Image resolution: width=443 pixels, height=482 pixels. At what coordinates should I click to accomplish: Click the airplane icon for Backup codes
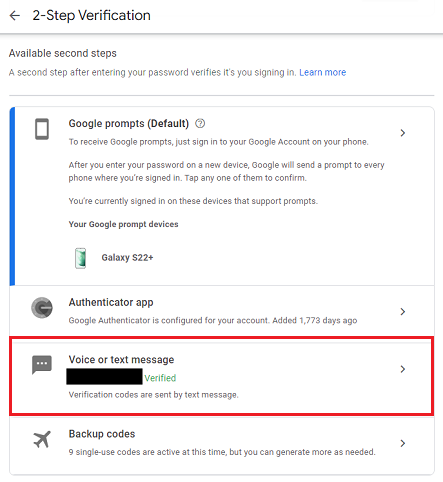pos(42,439)
